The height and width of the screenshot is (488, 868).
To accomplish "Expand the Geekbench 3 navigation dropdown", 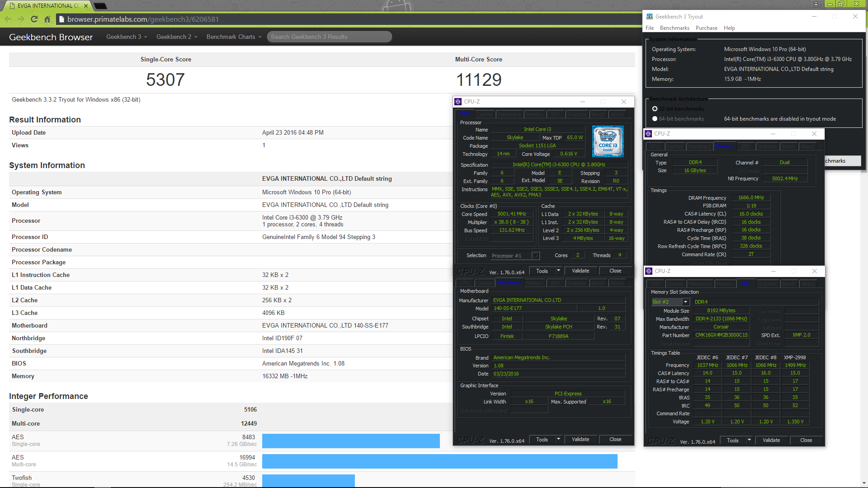I will point(127,37).
